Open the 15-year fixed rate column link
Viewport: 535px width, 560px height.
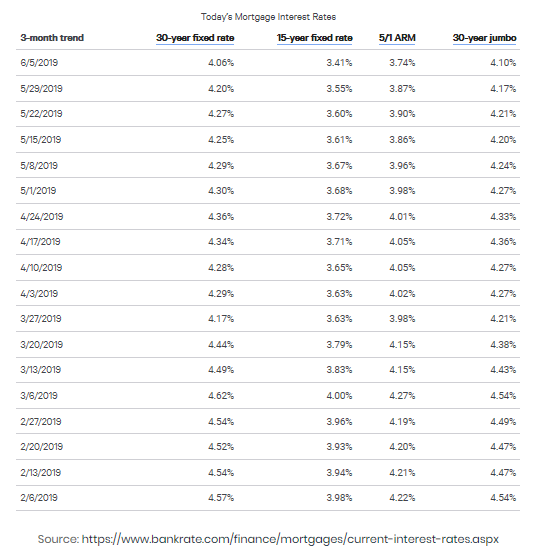pos(315,38)
